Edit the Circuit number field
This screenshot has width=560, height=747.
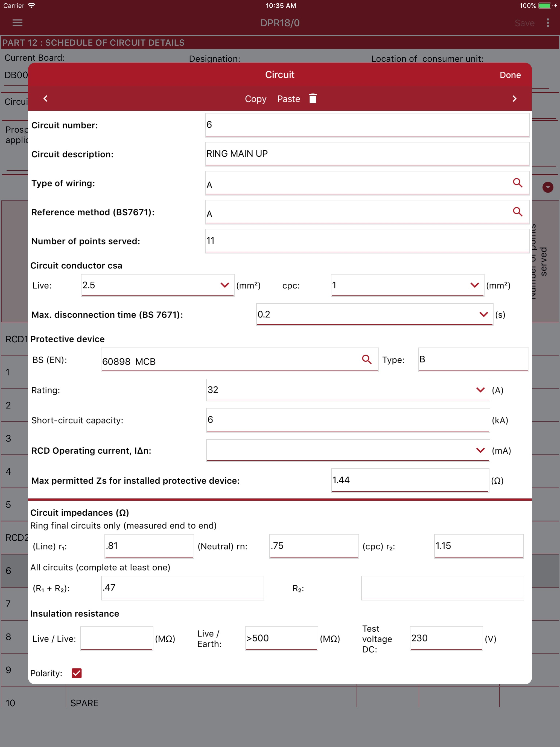(x=367, y=125)
